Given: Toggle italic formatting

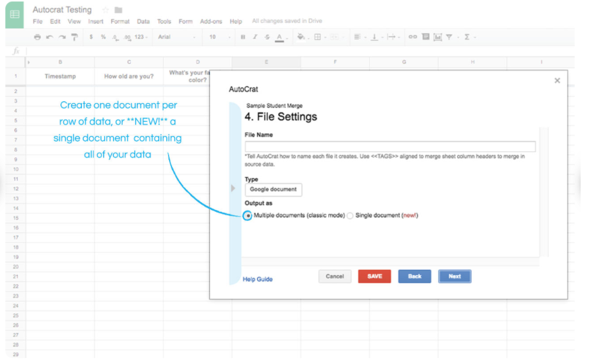Looking at the screenshot, I should (255, 37).
